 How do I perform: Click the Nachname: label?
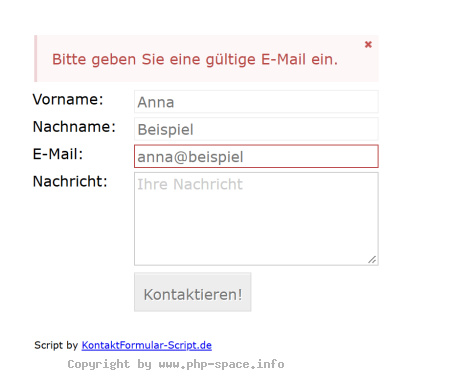(x=74, y=127)
